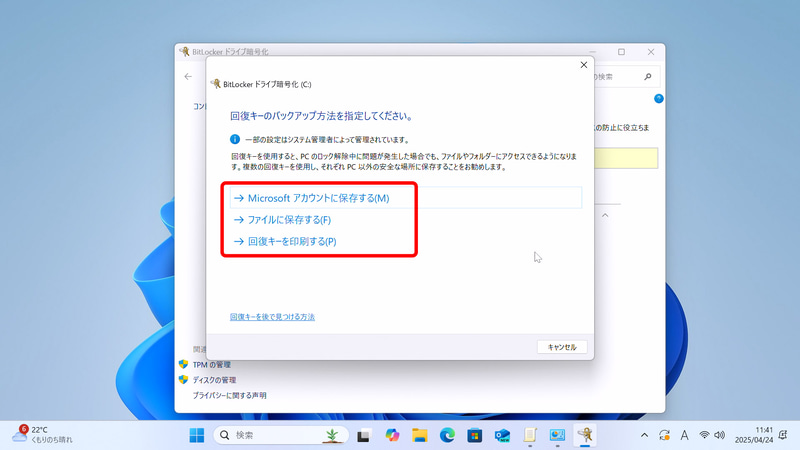
Task: Open the weather widget showing 22°C
Action: tap(43, 435)
